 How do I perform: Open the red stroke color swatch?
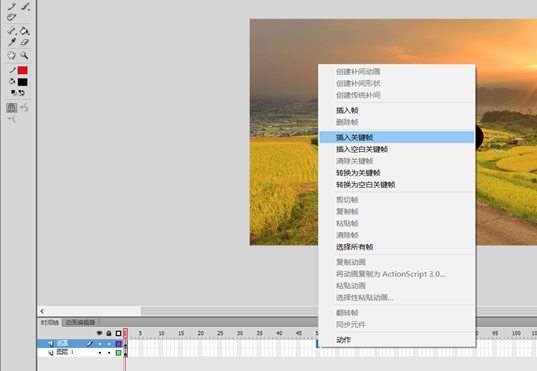click(x=23, y=70)
